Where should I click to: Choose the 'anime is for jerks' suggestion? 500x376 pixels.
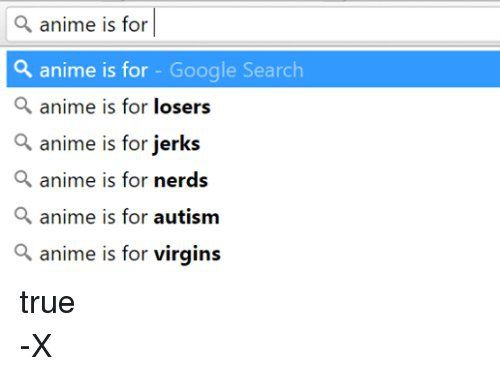point(253,143)
